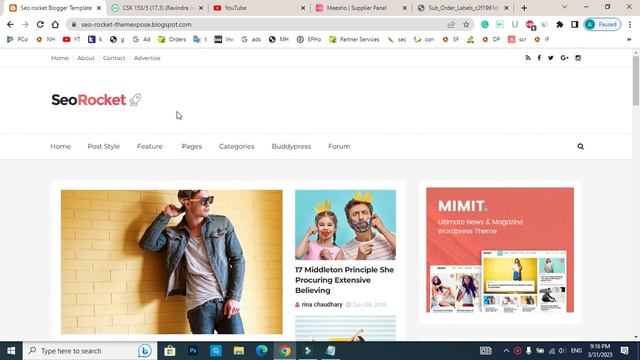Open the volume control in system tray
Screen dimensions: 640x360
click(562, 351)
